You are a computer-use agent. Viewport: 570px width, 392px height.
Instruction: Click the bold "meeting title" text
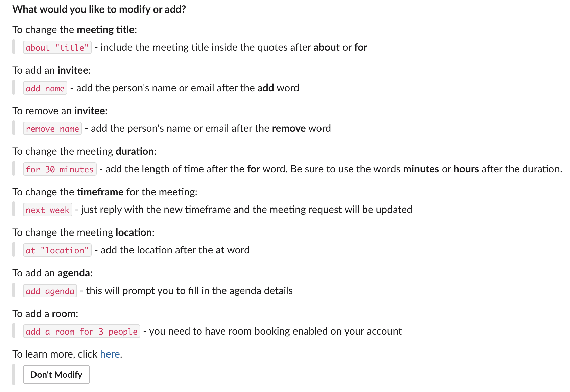click(x=105, y=30)
